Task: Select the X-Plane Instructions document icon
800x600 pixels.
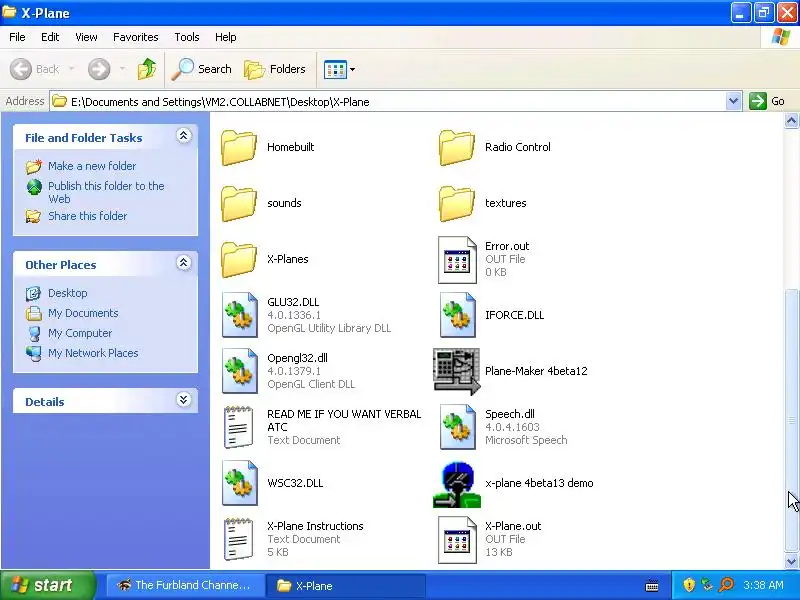Action: [238, 539]
